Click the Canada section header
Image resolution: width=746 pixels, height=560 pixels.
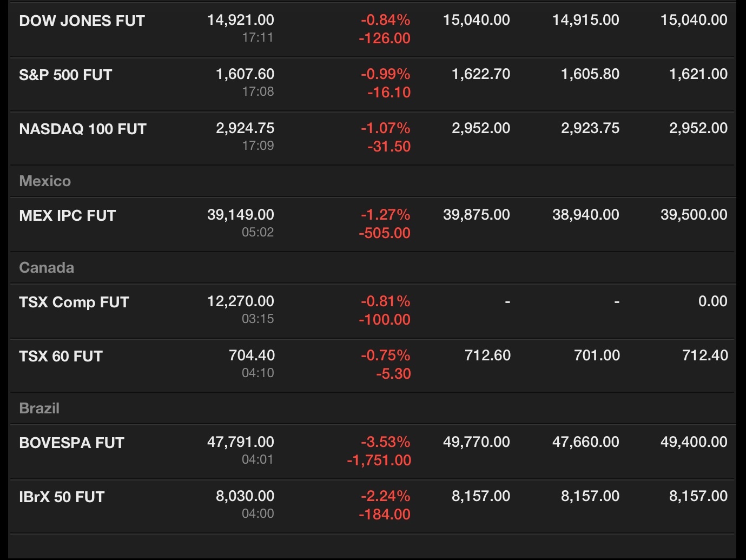[x=47, y=268]
